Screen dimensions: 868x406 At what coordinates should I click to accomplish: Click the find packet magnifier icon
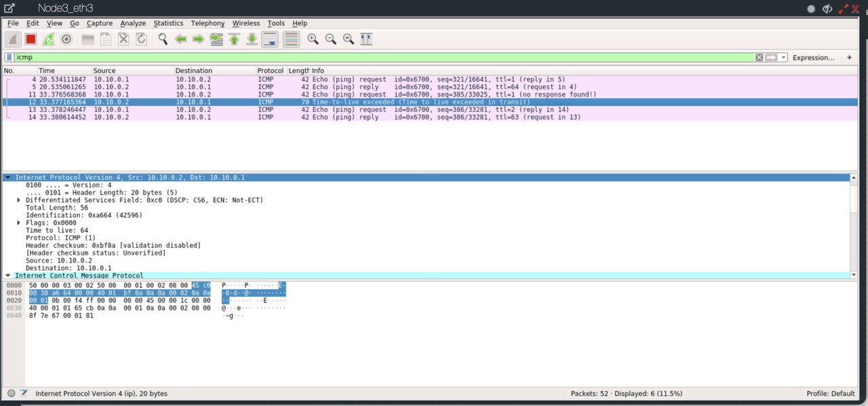pyautogui.click(x=163, y=39)
